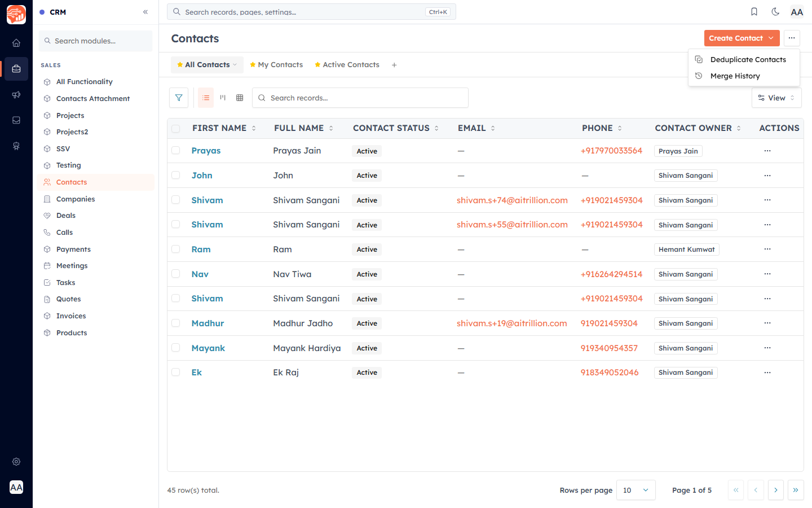Sort by Contact Owner column
The height and width of the screenshot is (508, 812).
coord(698,128)
